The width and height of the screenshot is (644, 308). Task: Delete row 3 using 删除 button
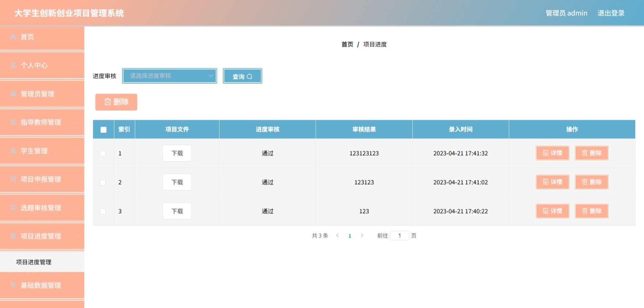click(592, 211)
